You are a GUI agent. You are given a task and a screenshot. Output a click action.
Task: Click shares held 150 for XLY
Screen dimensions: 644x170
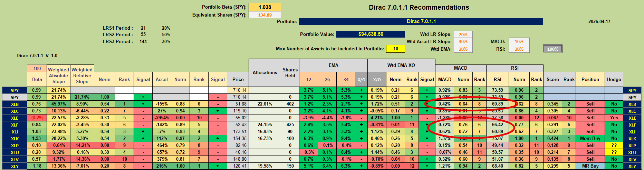(x=290, y=166)
